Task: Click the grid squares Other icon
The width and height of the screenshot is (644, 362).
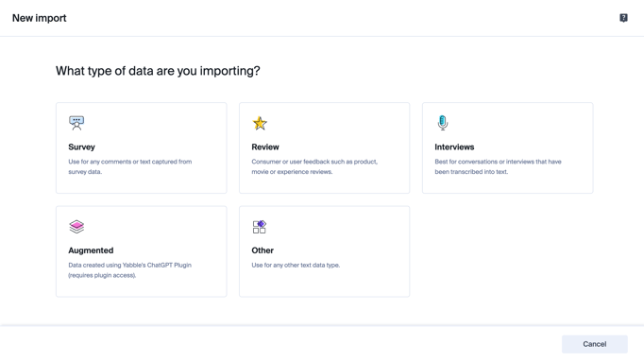Action: click(x=259, y=227)
